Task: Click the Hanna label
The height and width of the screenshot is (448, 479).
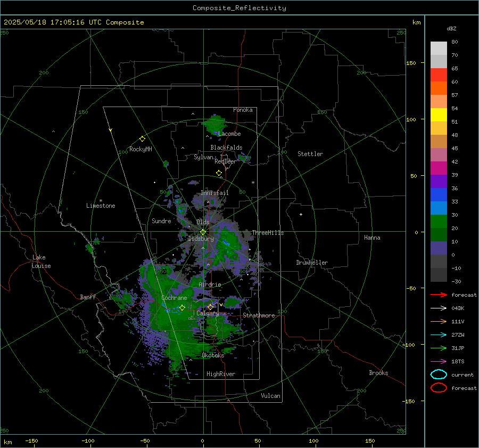Action: coord(372,238)
